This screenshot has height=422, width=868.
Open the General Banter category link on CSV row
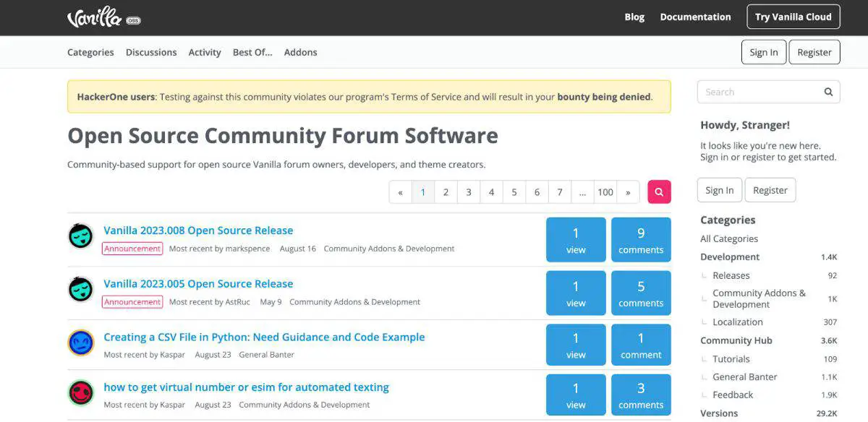point(266,355)
